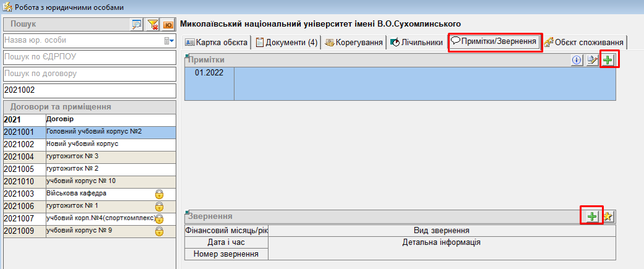Click the edit note pencil icon
Viewport: 644px width, 269px height.
[x=593, y=60]
